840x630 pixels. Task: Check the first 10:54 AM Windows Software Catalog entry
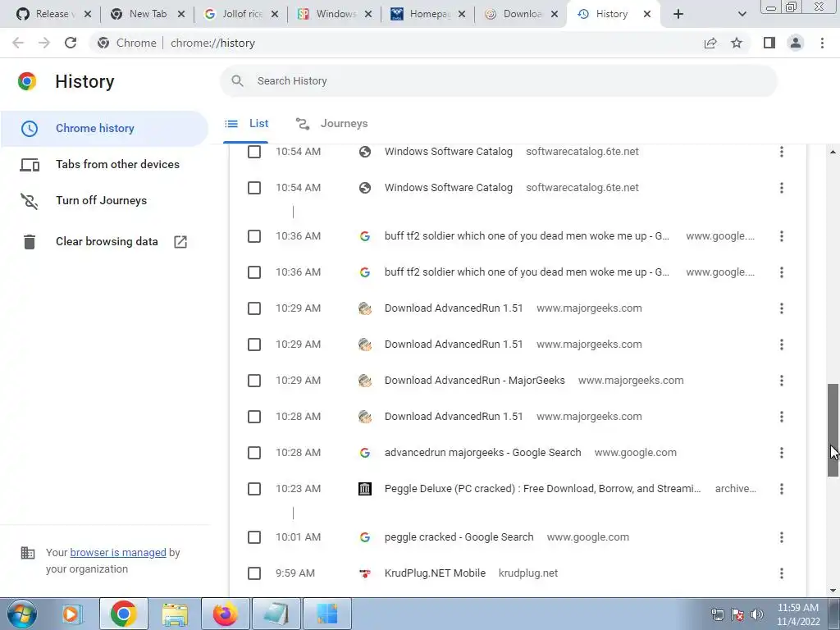(254, 152)
